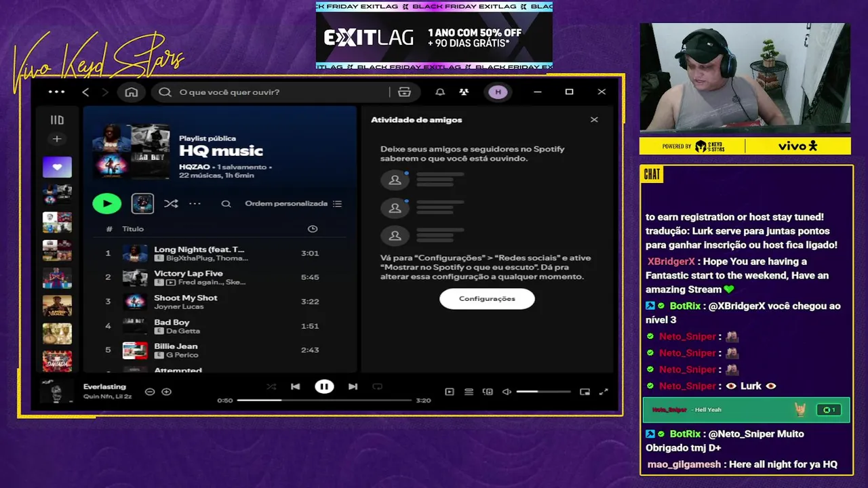Adjust the volume slider
The width and height of the screenshot is (868, 488).
click(544, 392)
